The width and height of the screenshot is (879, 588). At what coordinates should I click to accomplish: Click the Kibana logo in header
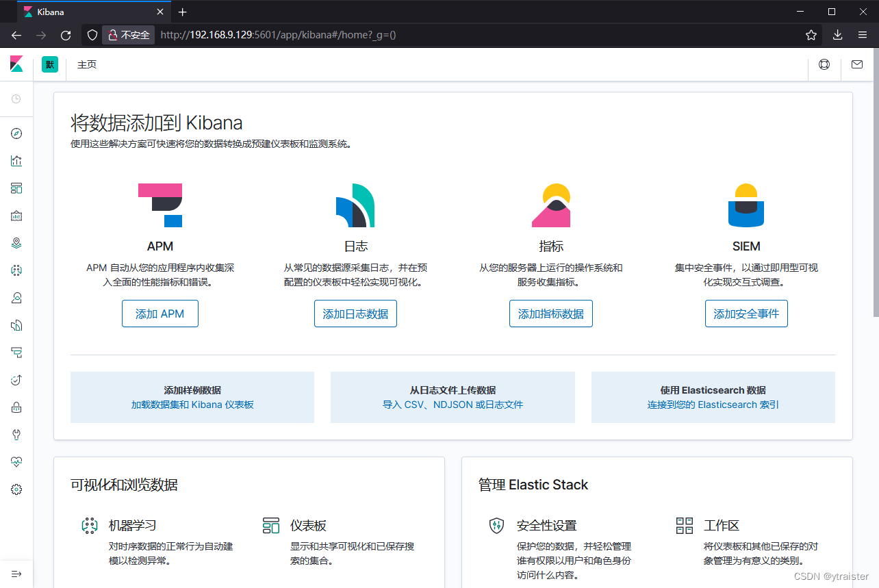point(16,64)
